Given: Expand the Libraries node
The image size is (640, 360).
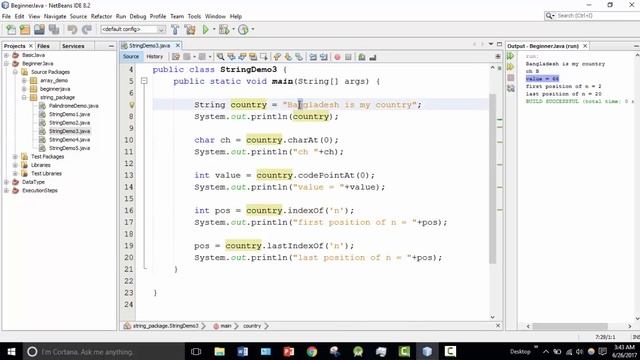Looking at the screenshot, I should 15,165.
